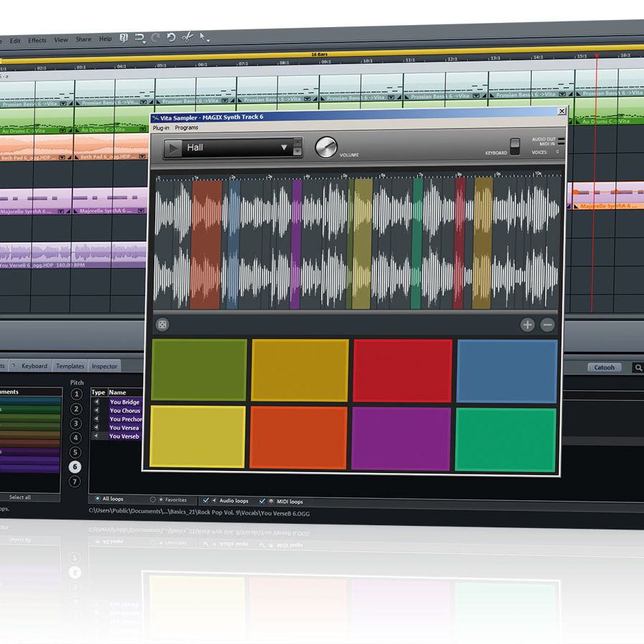Switch to the Templates tab
The height and width of the screenshot is (644, 644).
pos(70,366)
